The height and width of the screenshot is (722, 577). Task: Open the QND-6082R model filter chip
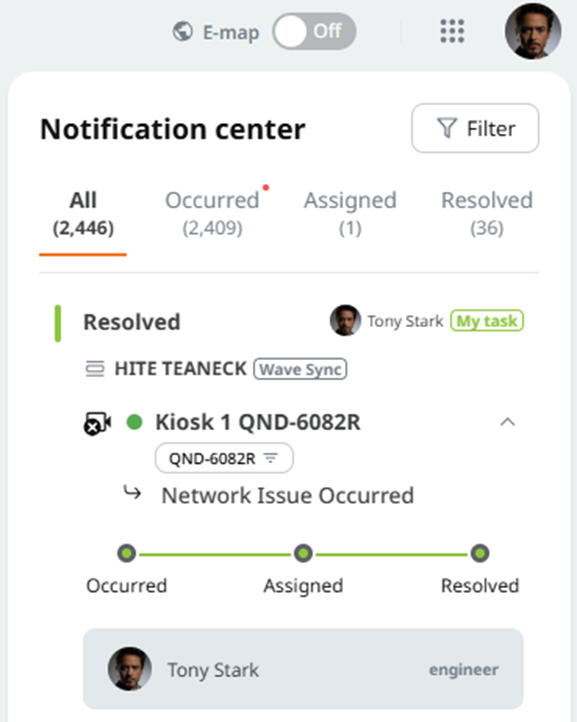(x=224, y=458)
